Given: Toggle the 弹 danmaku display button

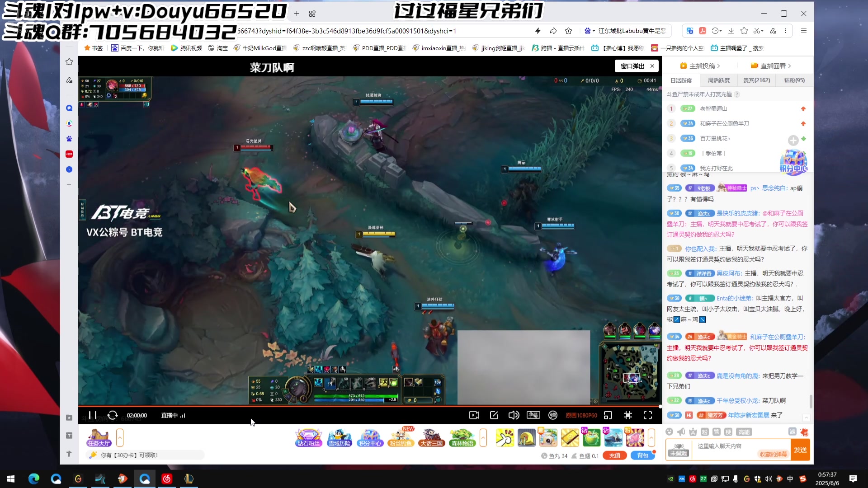Looking at the screenshot, I should (x=553, y=415).
